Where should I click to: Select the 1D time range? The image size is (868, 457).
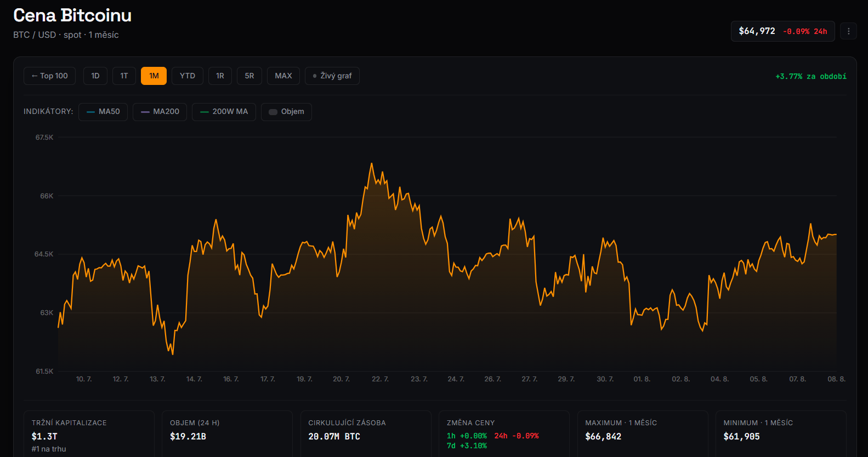coord(95,76)
